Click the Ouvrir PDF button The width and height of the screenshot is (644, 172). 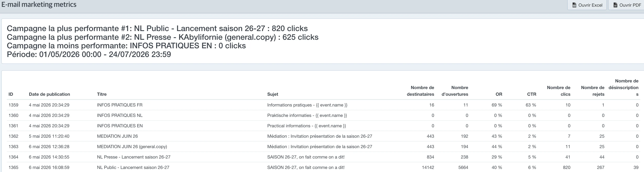click(626, 5)
